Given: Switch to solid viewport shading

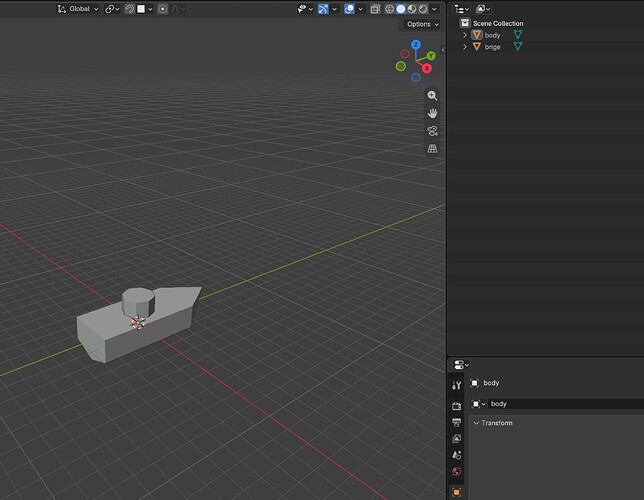Looking at the screenshot, I should point(401,9).
